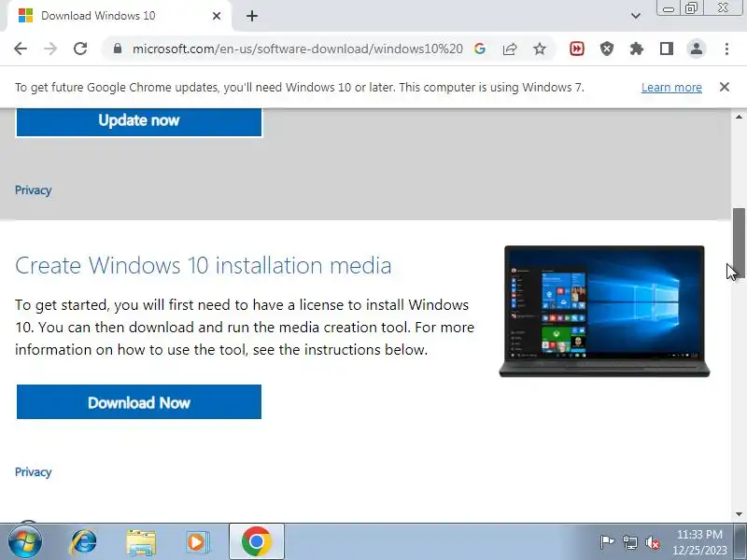This screenshot has width=747, height=560.
Task: Click the Google icon in address bar
Action: pyautogui.click(x=480, y=49)
